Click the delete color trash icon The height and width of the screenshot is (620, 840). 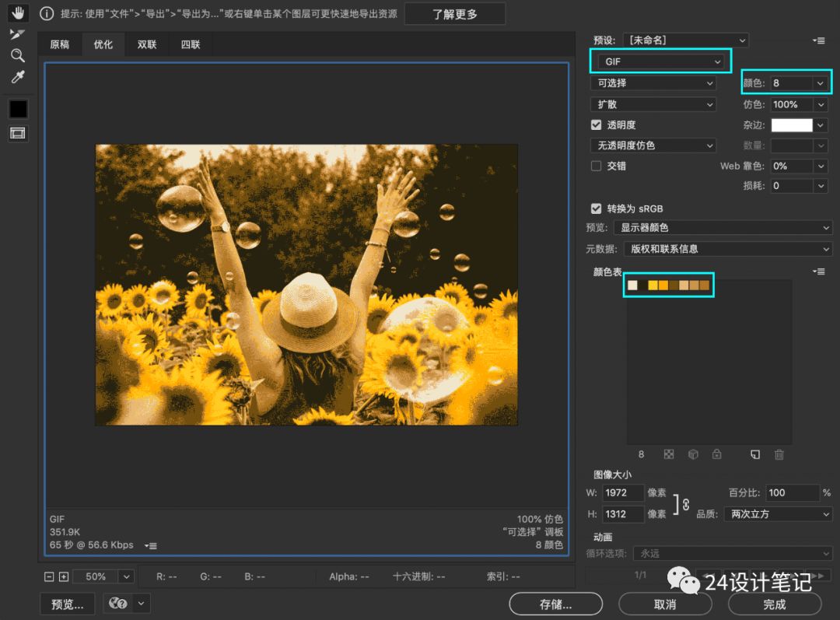pyautogui.click(x=779, y=454)
